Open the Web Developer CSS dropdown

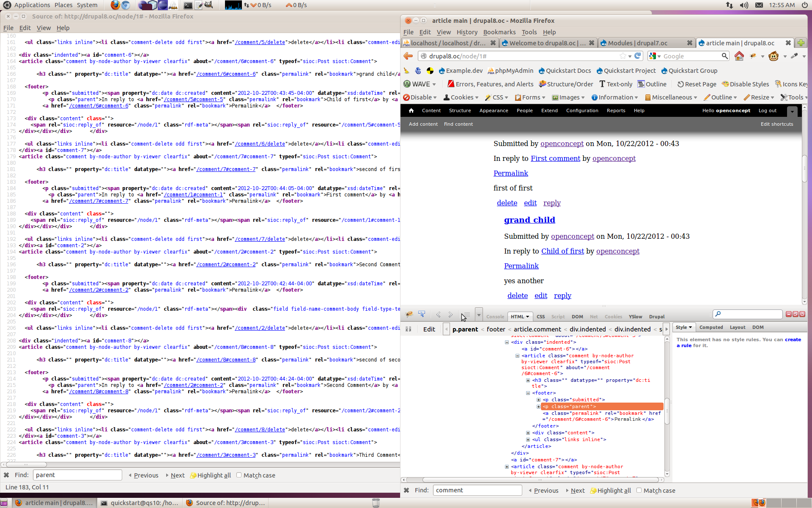point(498,97)
